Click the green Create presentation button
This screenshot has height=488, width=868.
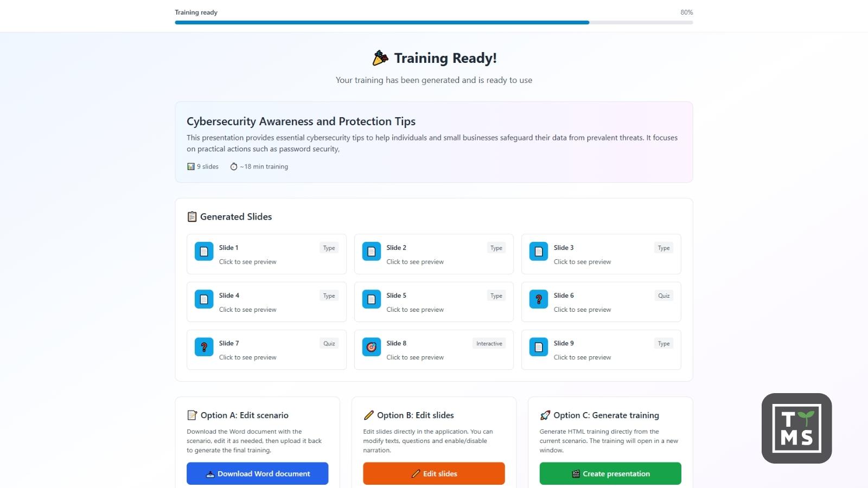610,473
